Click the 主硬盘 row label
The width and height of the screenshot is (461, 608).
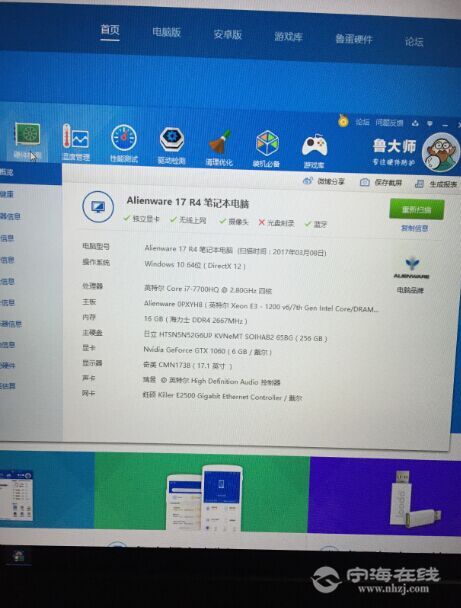[92, 333]
